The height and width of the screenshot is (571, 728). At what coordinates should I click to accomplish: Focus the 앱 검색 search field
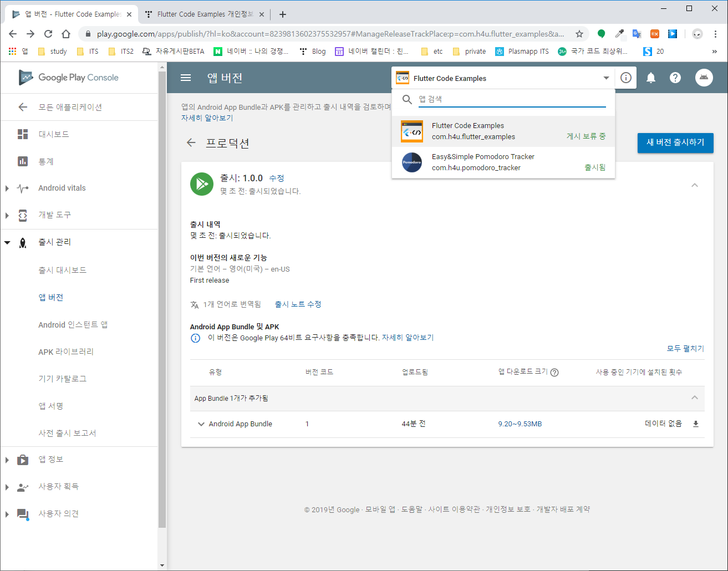click(512, 99)
